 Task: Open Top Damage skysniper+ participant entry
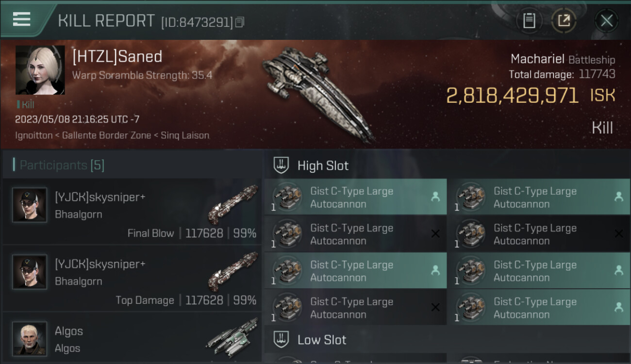click(132, 279)
